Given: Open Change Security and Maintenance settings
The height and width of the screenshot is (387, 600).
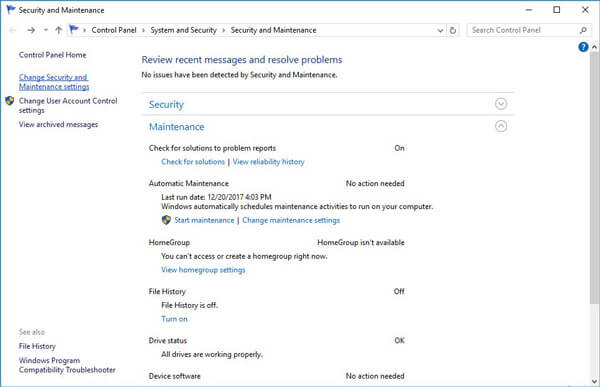Looking at the screenshot, I should coord(54,82).
